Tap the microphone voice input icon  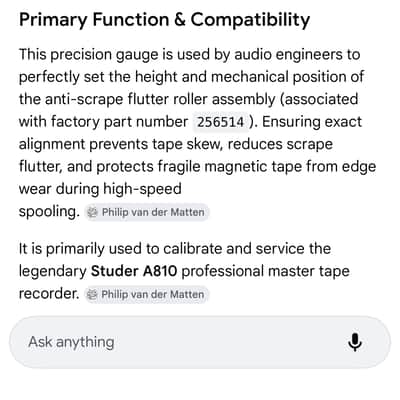tap(355, 342)
